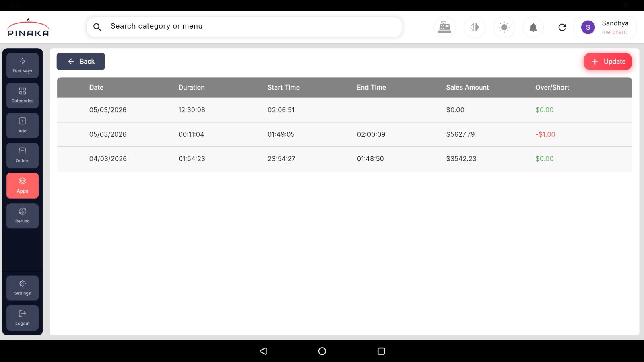Image resolution: width=644 pixels, height=362 pixels.
Task: Open the Orders section
Action: [x=23, y=155]
